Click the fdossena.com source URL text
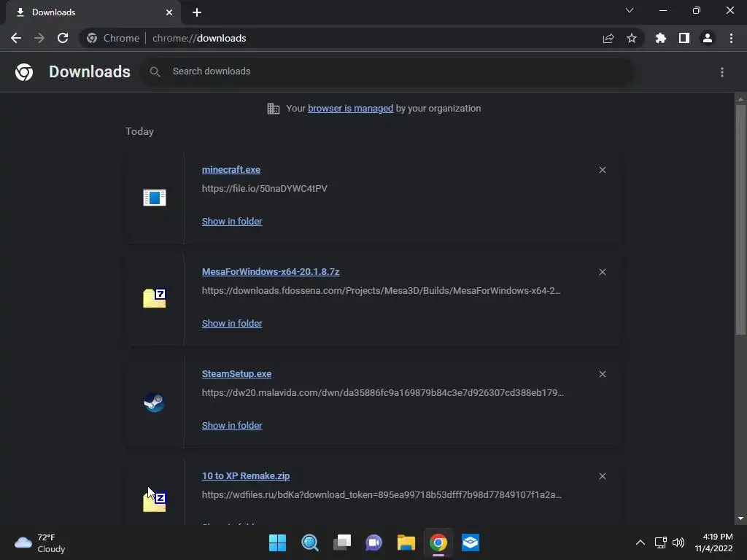The image size is (747, 560). tap(381, 290)
